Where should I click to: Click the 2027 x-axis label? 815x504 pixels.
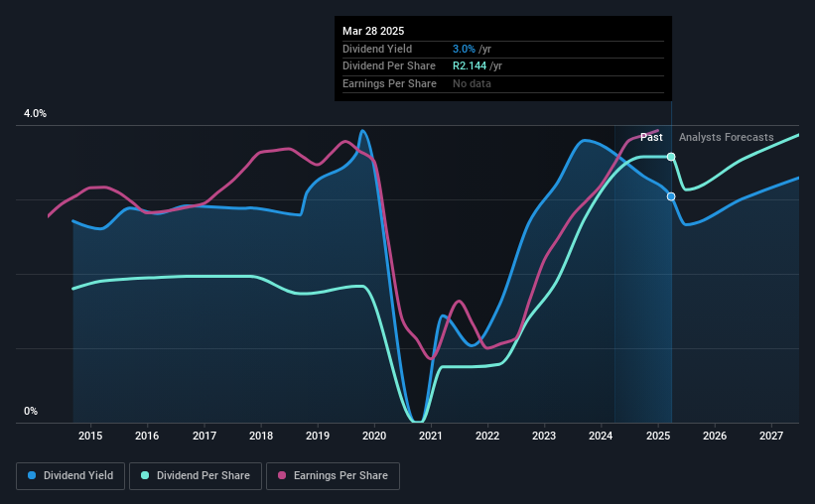pyautogui.click(x=771, y=436)
